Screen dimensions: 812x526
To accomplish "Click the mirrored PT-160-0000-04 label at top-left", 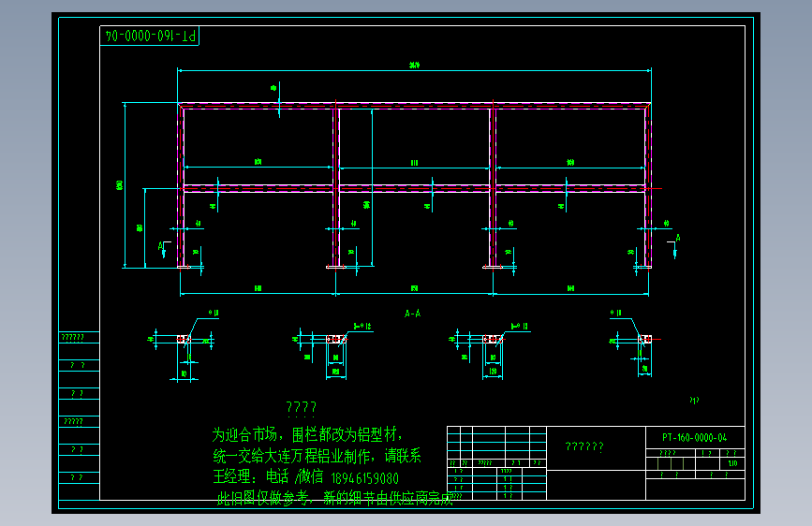I will tap(151, 36).
